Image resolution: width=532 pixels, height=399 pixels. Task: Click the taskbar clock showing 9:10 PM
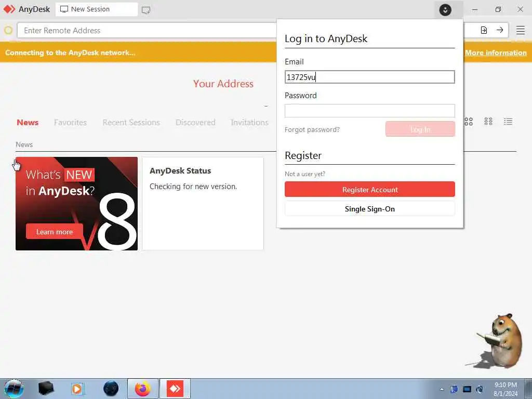coord(506,389)
